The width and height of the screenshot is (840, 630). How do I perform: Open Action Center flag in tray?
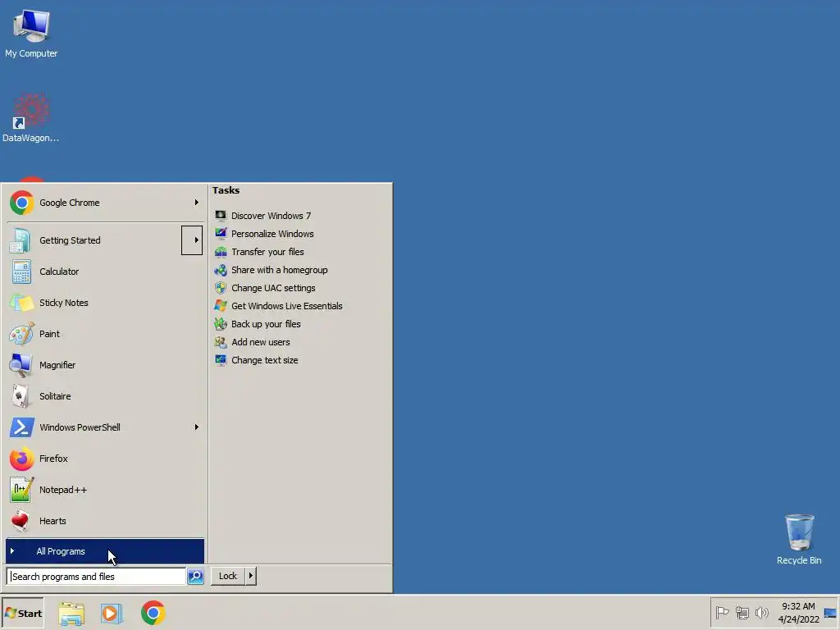click(722, 612)
